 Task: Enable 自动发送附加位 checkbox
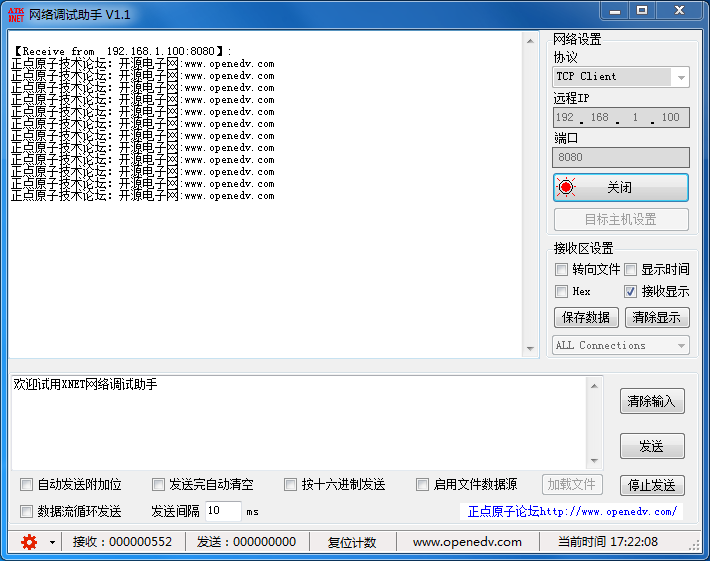point(26,484)
